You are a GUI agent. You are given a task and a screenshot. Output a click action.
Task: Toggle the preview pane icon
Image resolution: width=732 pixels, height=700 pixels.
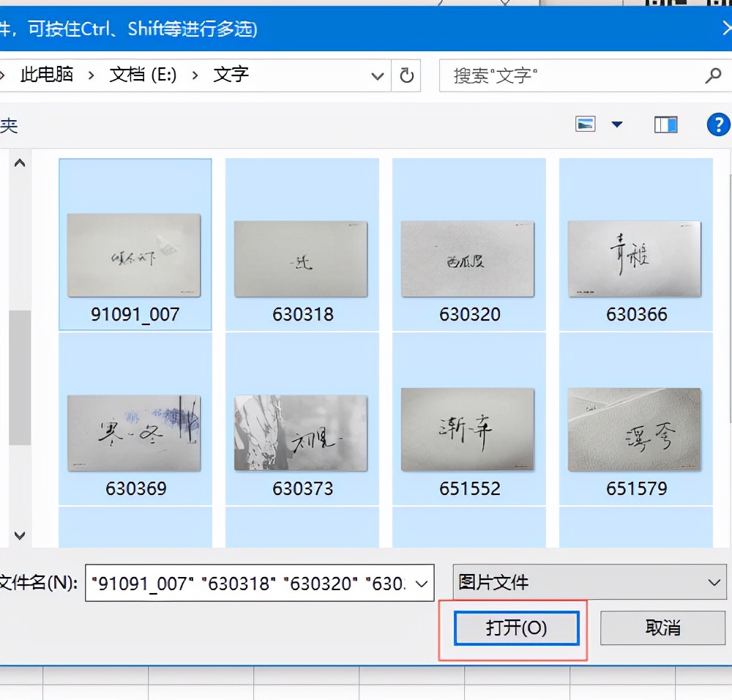665,124
